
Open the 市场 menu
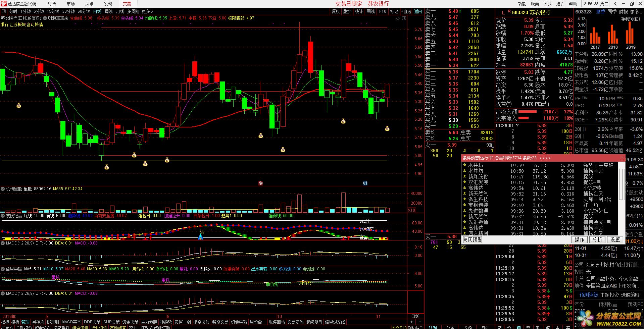[x=70, y=4]
